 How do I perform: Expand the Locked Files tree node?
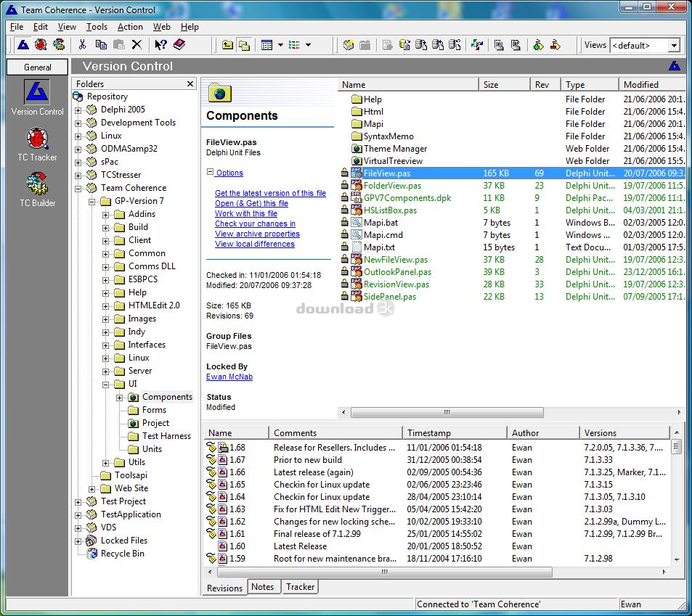click(78, 541)
